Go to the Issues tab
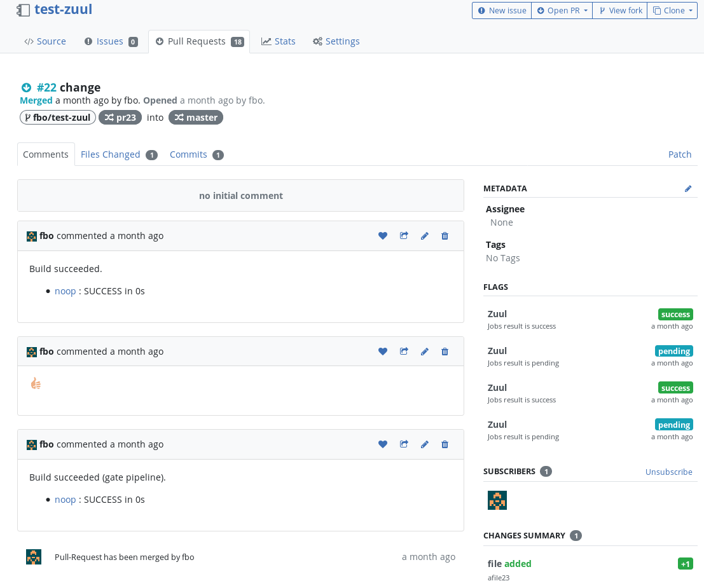704x588 pixels. pos(111,41)
